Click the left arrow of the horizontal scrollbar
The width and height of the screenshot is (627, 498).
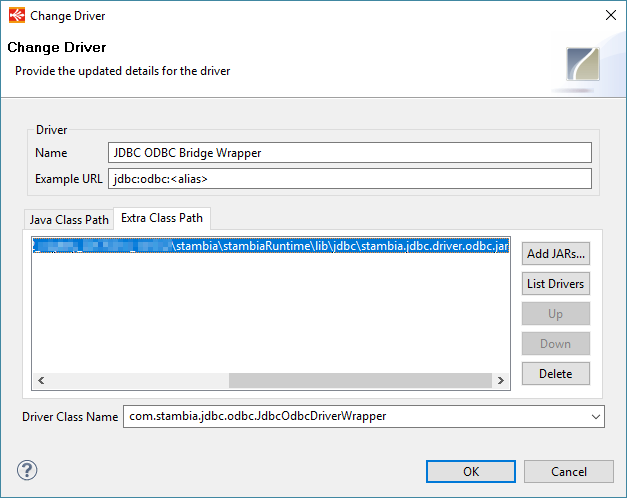(x=41, y=381)
